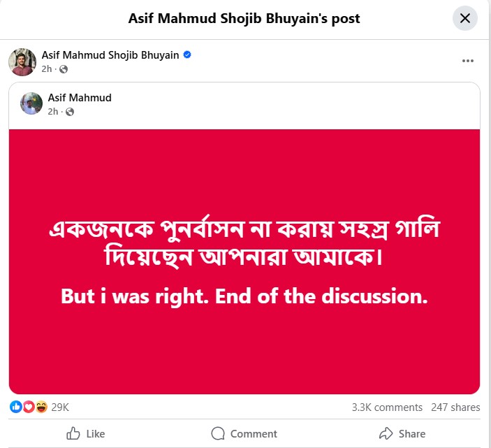The image size is (491, 448).
Task: Click the thumbs-up Like icon
Action: [73, 434]
